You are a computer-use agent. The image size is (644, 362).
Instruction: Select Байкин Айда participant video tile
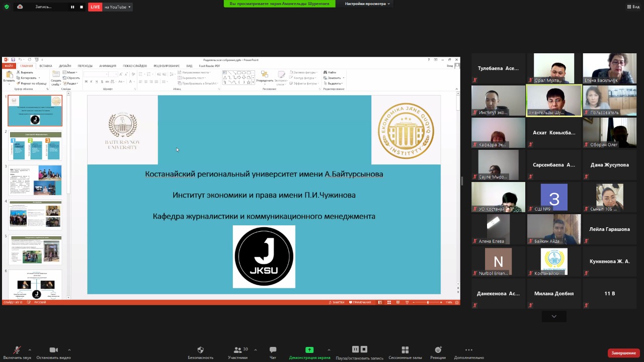pyautogui.click(x=554, y=229)
